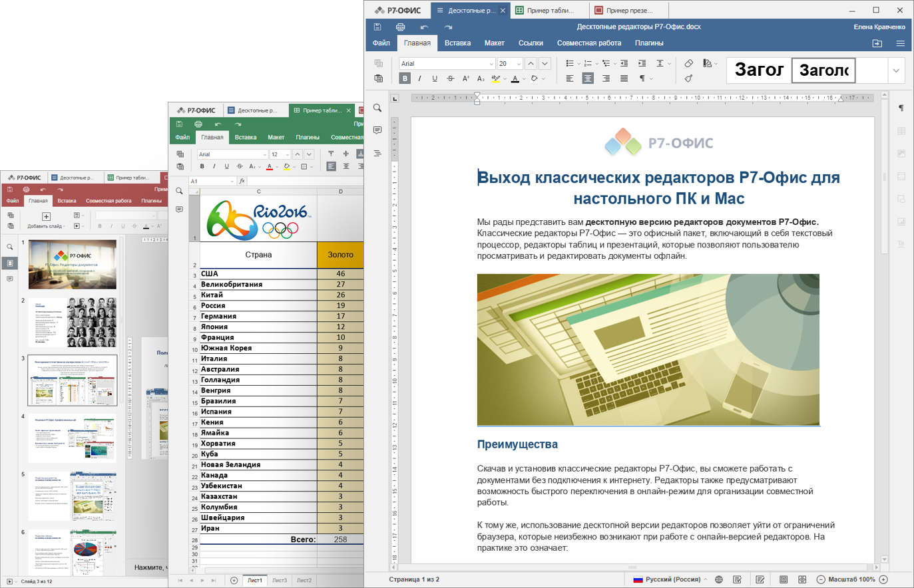Expand the heading styles gallery
This screenshot has width=914, height=588.
pyautogui.click(x=896, y=71)
